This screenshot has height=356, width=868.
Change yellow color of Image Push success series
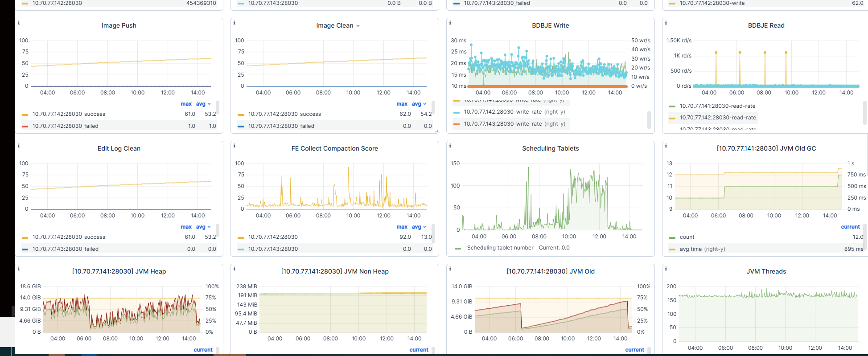(25, 115)
